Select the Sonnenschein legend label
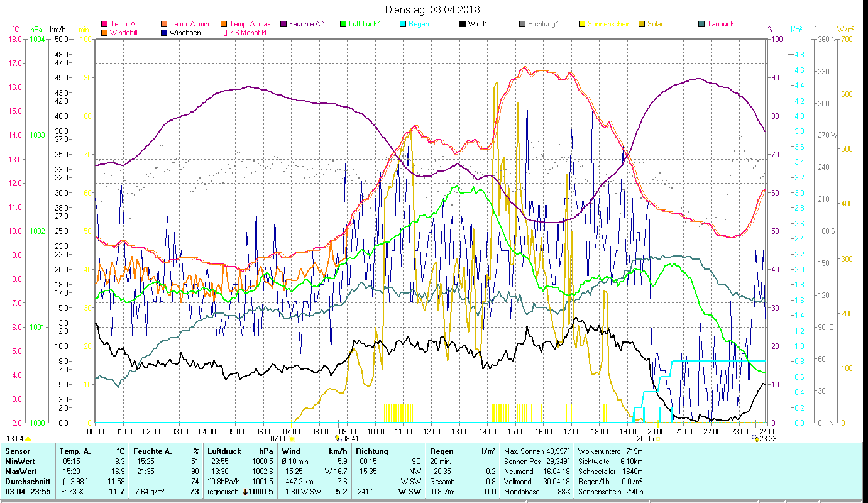The image size is (868, 503). (608, 24)
